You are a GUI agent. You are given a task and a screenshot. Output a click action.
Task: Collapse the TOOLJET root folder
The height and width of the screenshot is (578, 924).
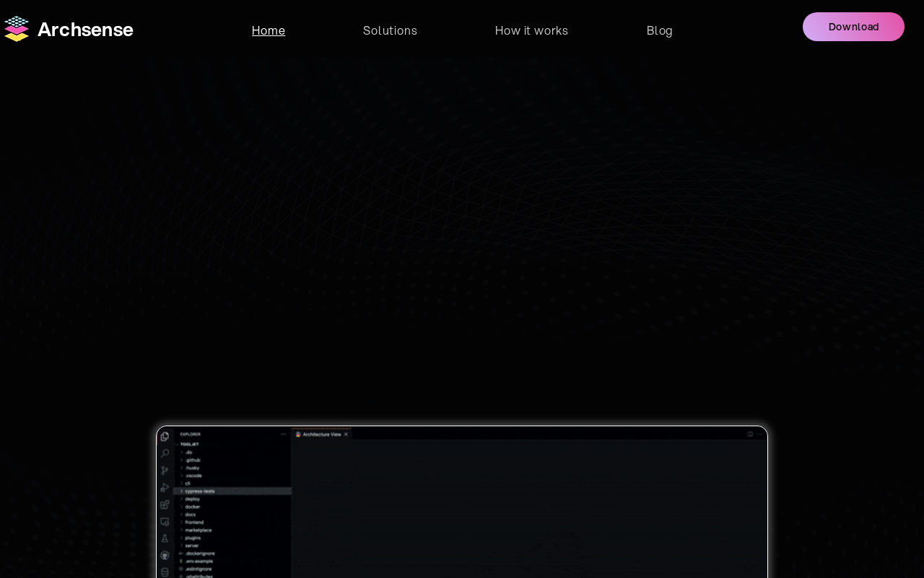(176, 444)
